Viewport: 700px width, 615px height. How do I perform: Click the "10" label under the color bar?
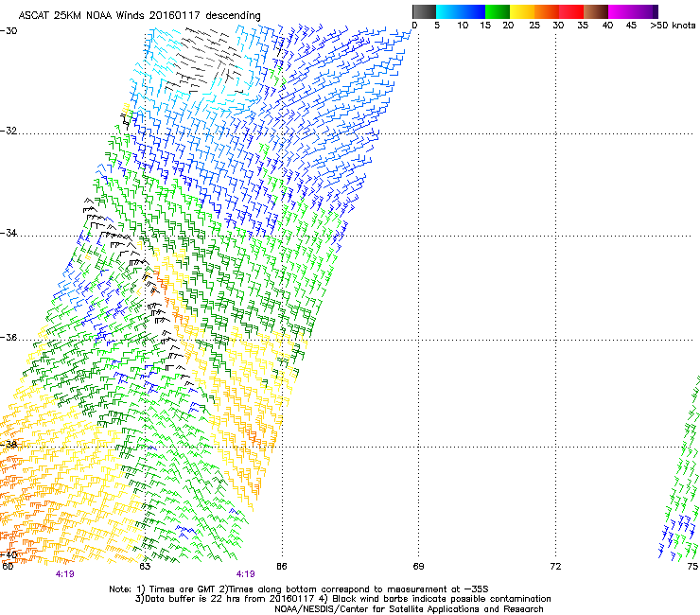click(463, 26)
